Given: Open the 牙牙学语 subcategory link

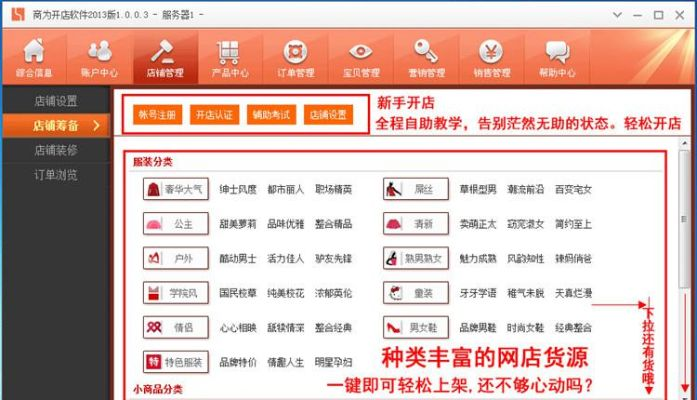Looking at the screenshot, I should pos(478,293).
